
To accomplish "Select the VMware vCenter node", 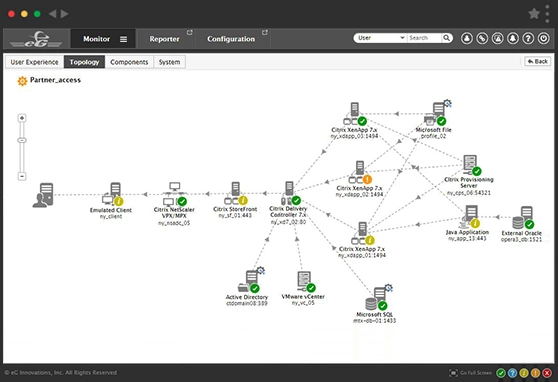I will pyautogui.click(x=306, y=282).
